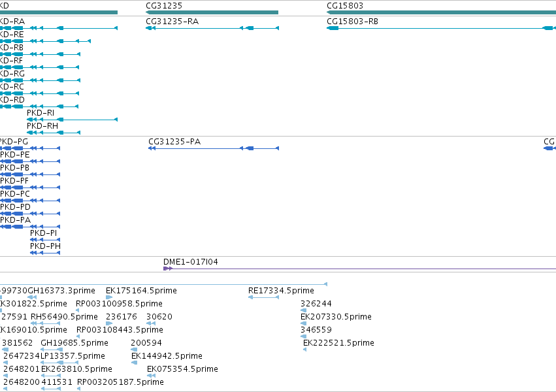556x392 pixels.
Task: Select the CG31235-PA protein feature label
Action: [174, 142]
